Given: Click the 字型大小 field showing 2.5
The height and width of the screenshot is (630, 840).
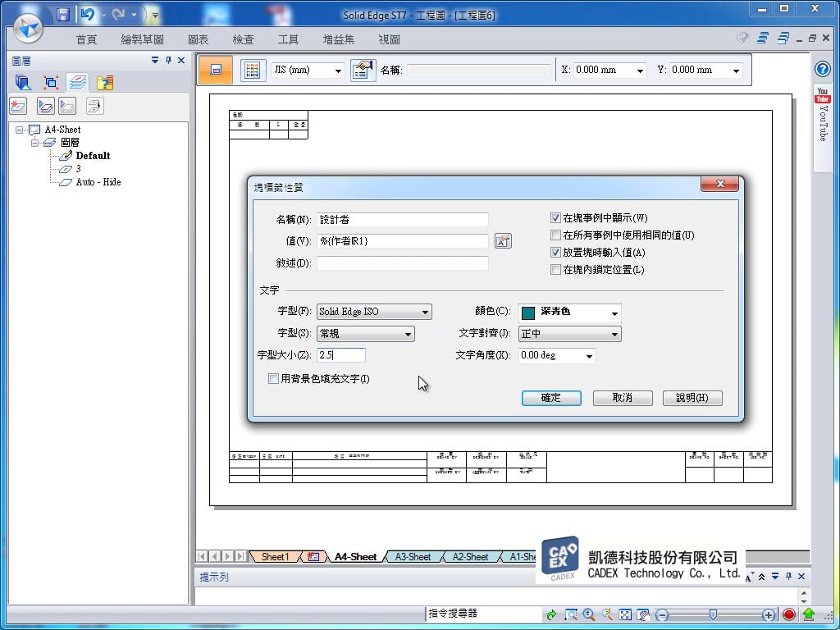Looking at the screenshot, I should (x=341, y=355).
